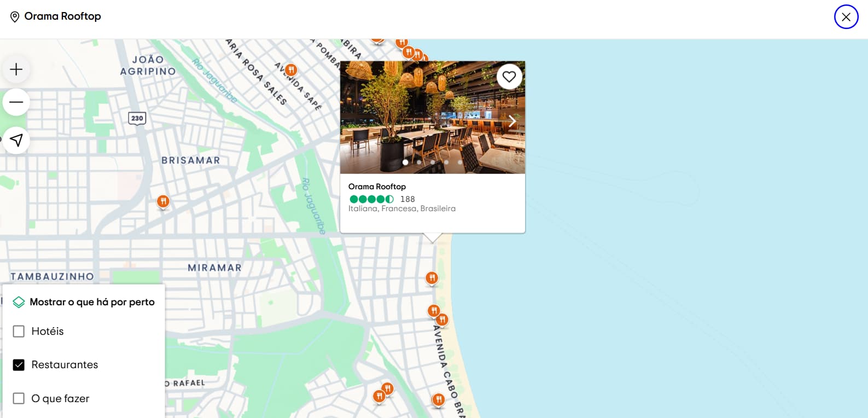Close the map with X button

(x=846, y=17)
